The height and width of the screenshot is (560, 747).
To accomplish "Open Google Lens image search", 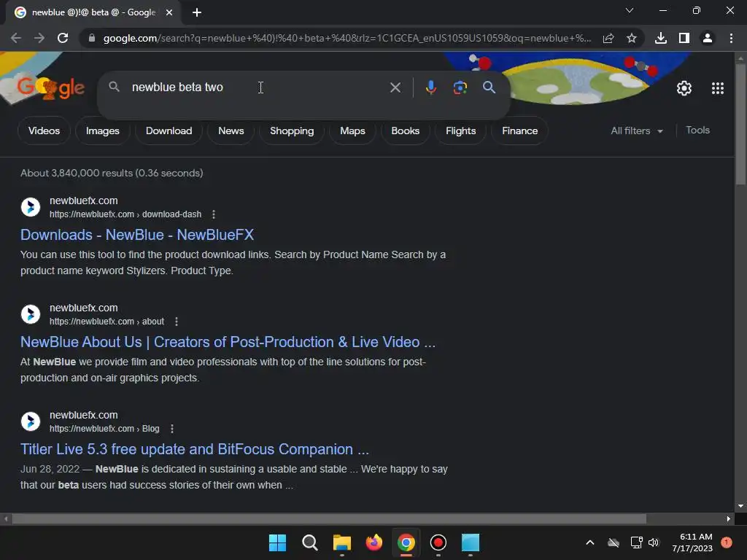I will 460,87.
